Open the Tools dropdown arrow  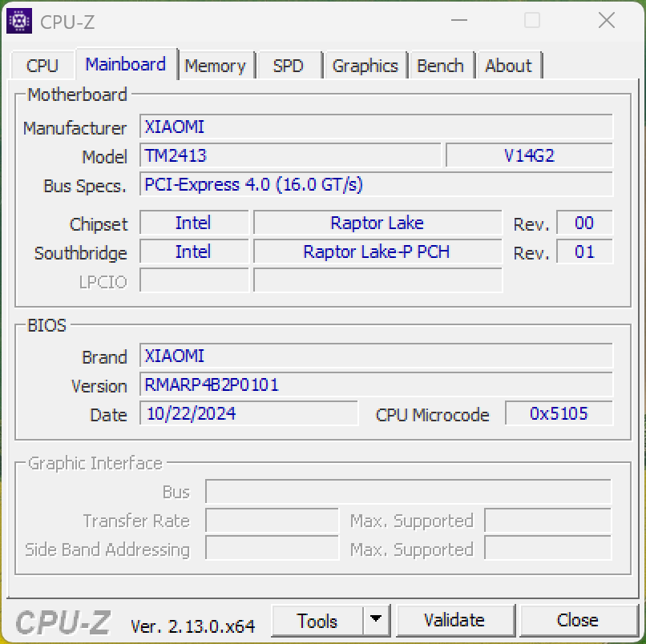[x=376, y=620]
